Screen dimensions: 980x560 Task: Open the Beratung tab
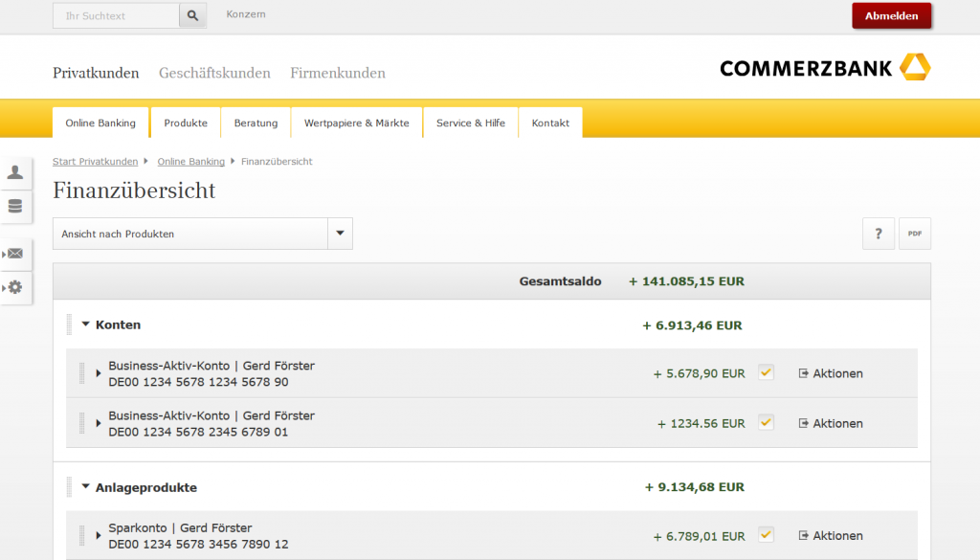[x=256, y=123]
